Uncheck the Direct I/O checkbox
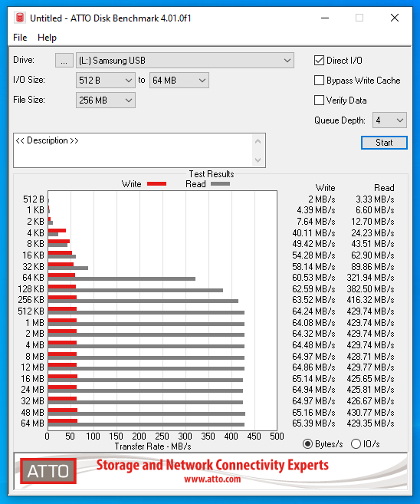Image resolution: width=420 pixels, height=504 pixels. tap(319, 61)
